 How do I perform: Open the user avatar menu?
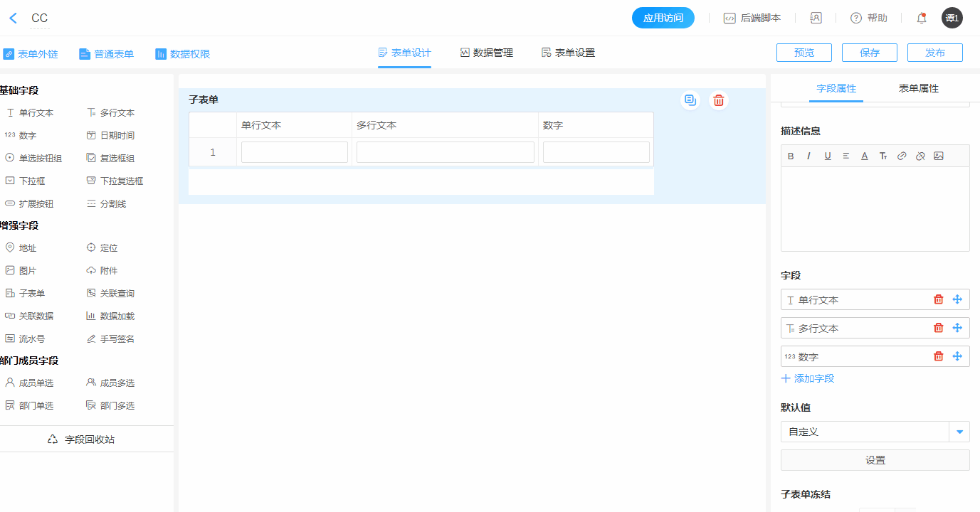952,18
